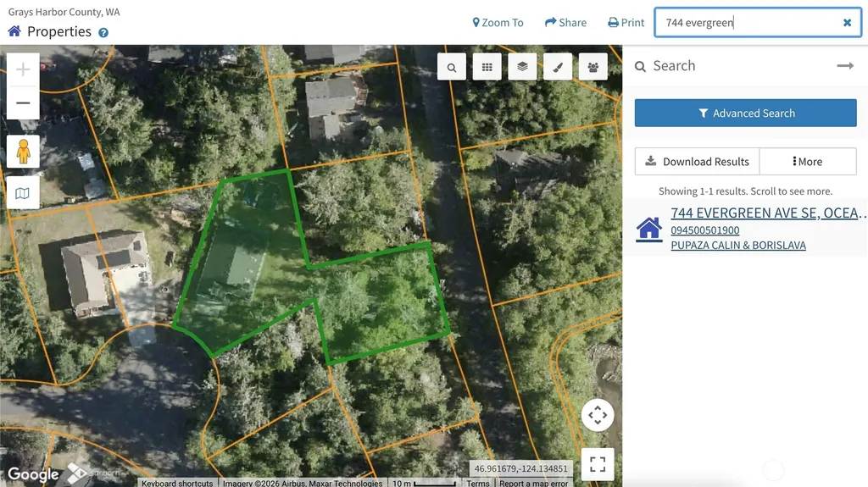Click the Google logo on the map
Image resolution: width=868 pixels, height=487 pixels.
tap(33, 474)
